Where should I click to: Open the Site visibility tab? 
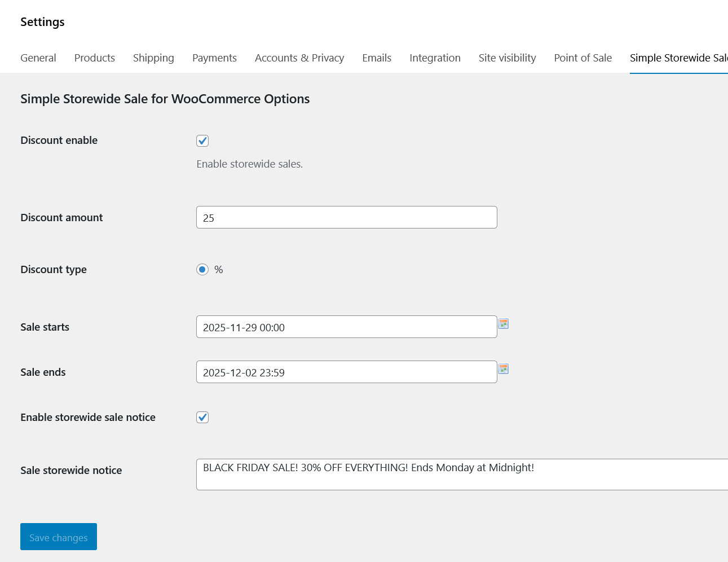pos(507,58)
